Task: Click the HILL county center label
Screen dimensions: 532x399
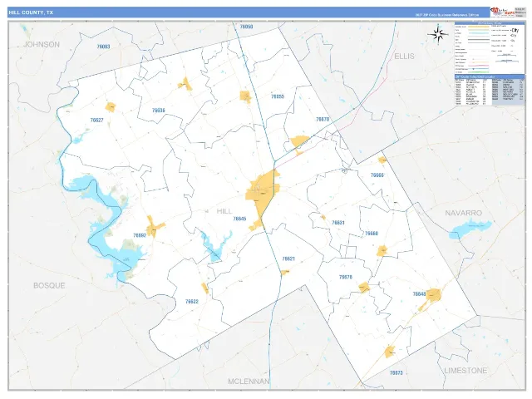Action: (x=224, y=211)
